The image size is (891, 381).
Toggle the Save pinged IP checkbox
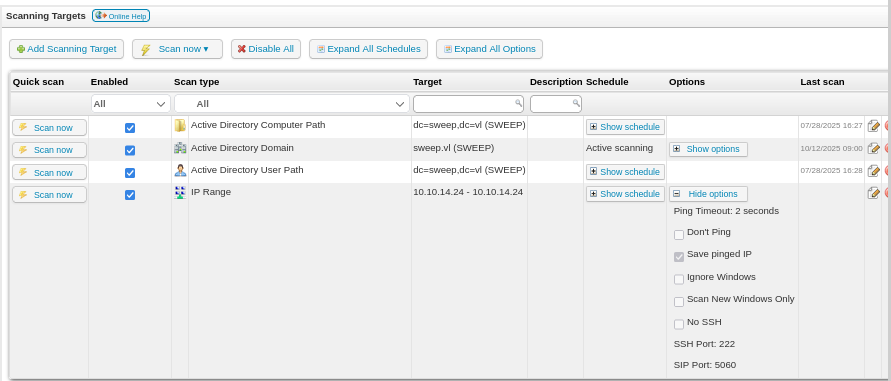point(679,257)
